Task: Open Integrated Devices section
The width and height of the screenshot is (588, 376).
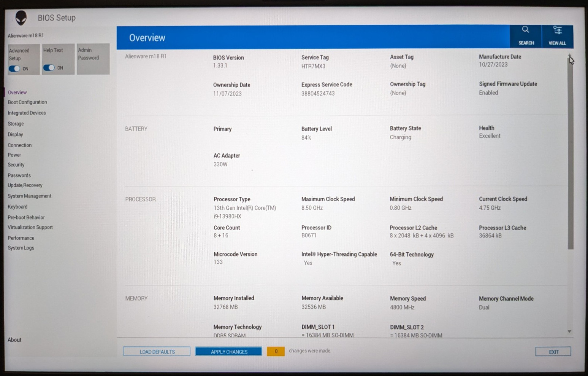Action: tap(27, 113)
